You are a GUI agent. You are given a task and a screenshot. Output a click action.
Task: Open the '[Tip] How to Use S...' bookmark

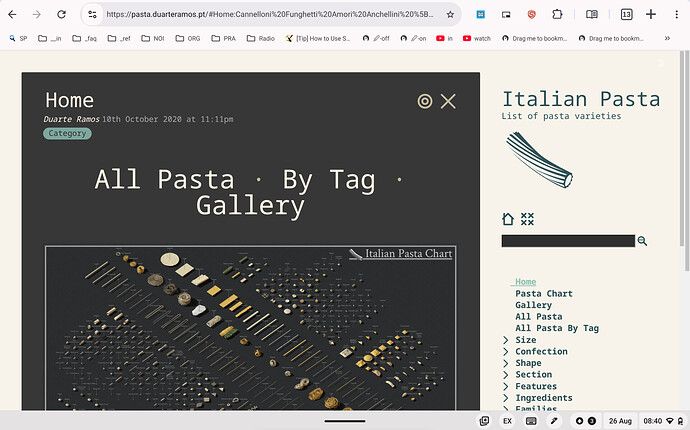coord(318,38)
